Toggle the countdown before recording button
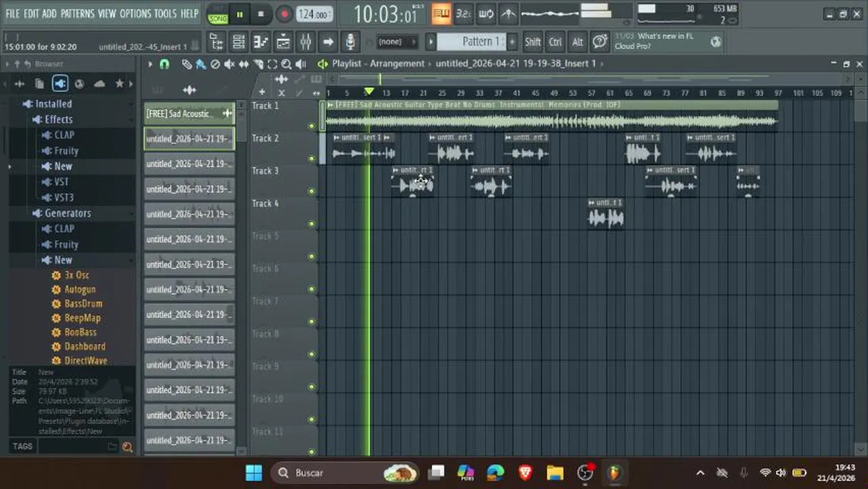This screenshot has height=489, width=868. 464,14
